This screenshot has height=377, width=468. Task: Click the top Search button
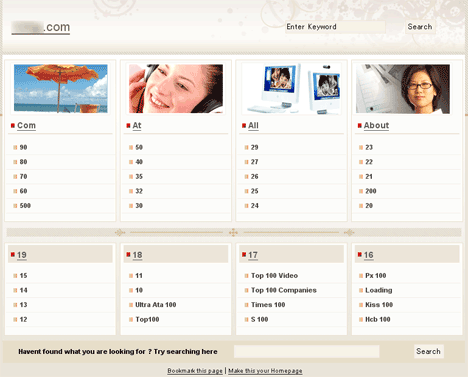[420, 27]
